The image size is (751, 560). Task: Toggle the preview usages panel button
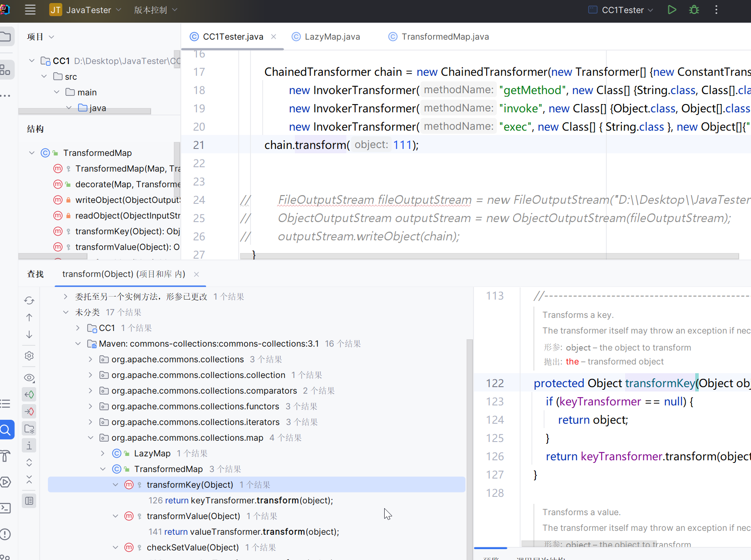coord(29,501)
